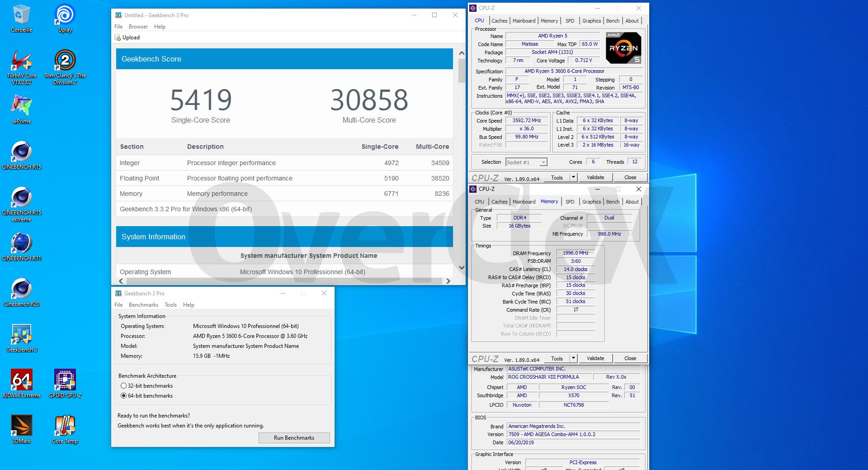868x470 pixels.
Task: Switch to the About tab in Memory CPU-Z window
Action: pyautogui.click(x=632, y=202)
